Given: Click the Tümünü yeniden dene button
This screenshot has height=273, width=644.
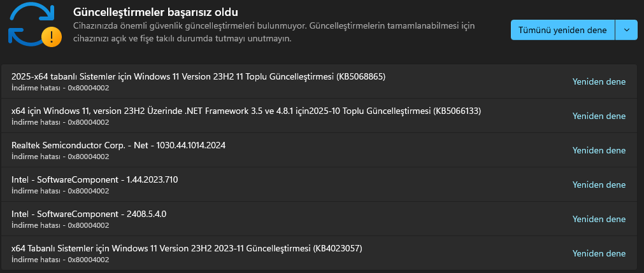Looking at the screenshot, I should tap(562, 30).
